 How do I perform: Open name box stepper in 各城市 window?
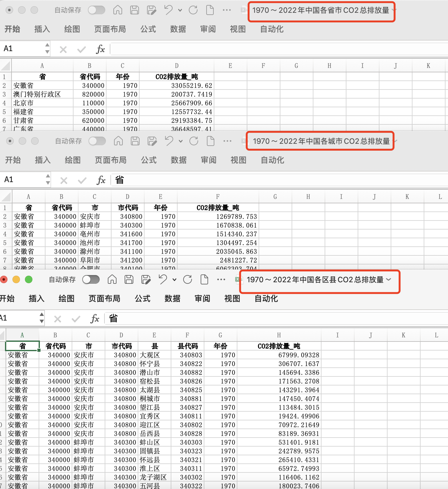[48, 180]
